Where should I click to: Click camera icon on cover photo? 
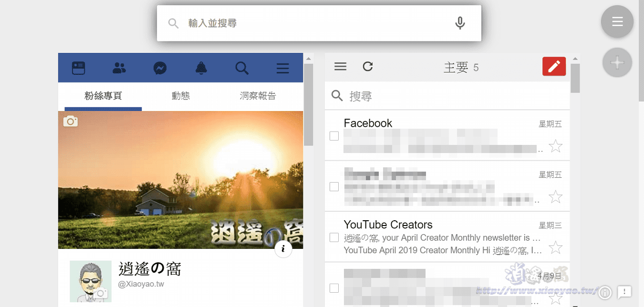click(70, 121)
